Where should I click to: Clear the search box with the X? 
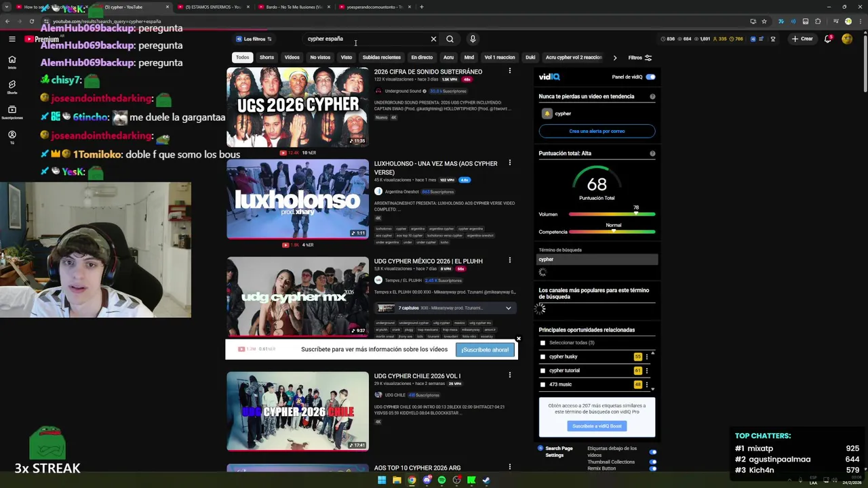tap(433, 39)
